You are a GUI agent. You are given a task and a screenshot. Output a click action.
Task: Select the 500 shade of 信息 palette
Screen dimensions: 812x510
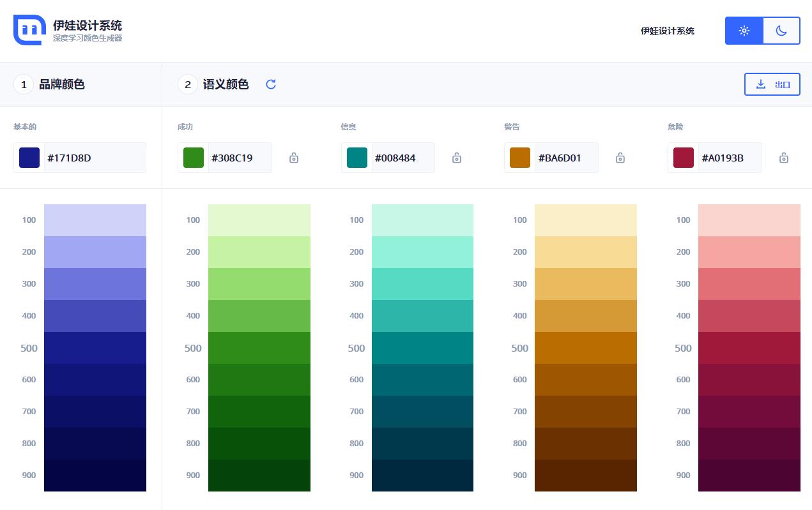pos(422,348)
